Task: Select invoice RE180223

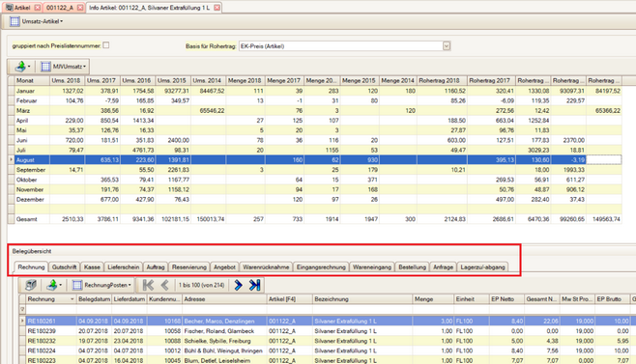Action: (x=42, y=360)
